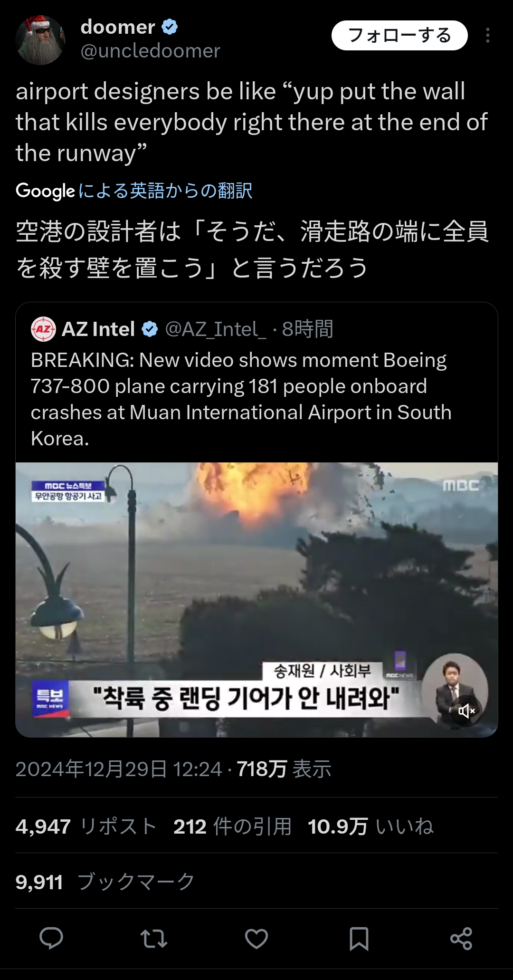
Task: Open the share icon
Action: (461, 939)
